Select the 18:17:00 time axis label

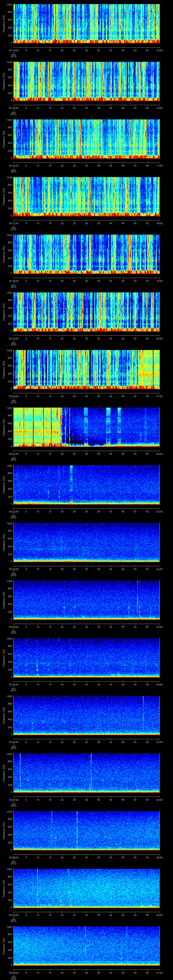coord(13,223)
